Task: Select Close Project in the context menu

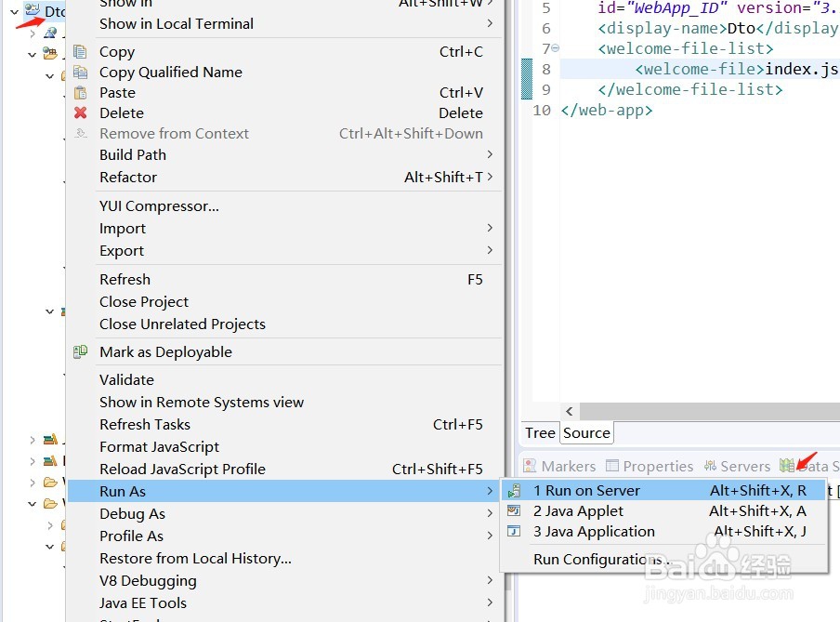Action: (x=144, y=302)
